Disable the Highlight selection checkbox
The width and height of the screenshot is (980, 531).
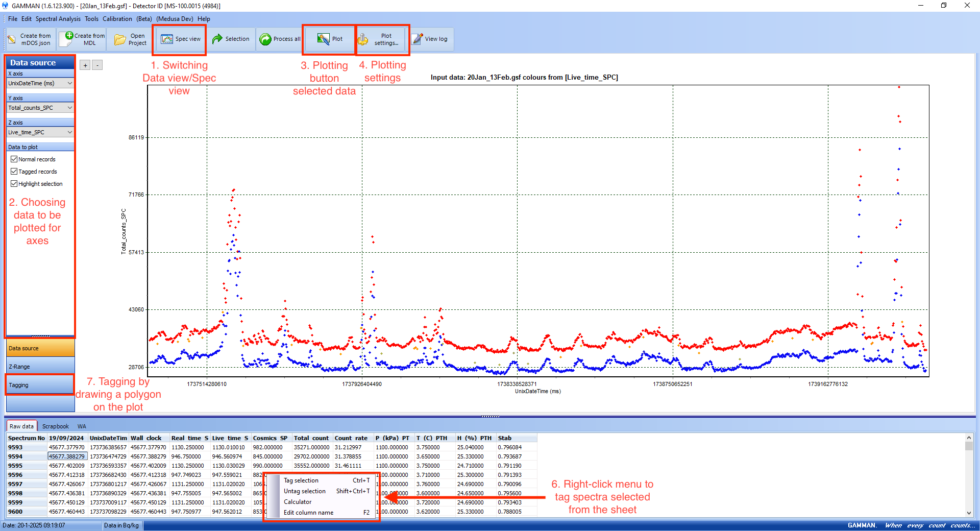(14, 184)
